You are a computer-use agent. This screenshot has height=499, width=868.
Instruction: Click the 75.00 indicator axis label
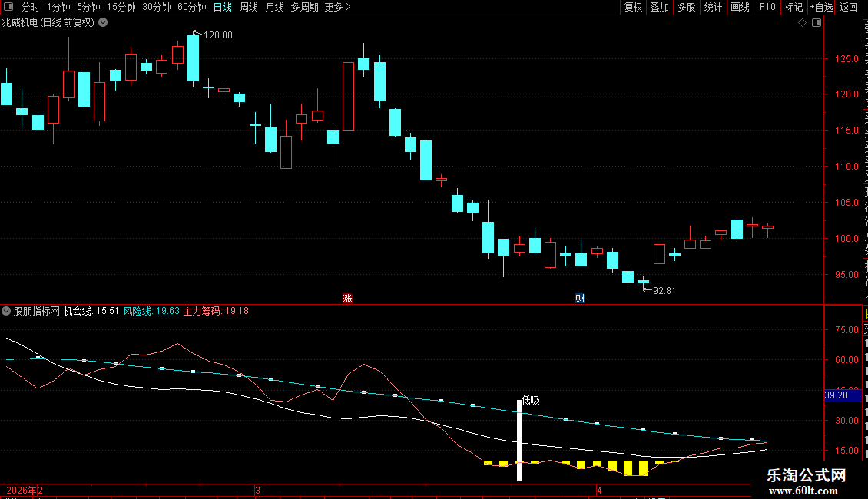846,329
